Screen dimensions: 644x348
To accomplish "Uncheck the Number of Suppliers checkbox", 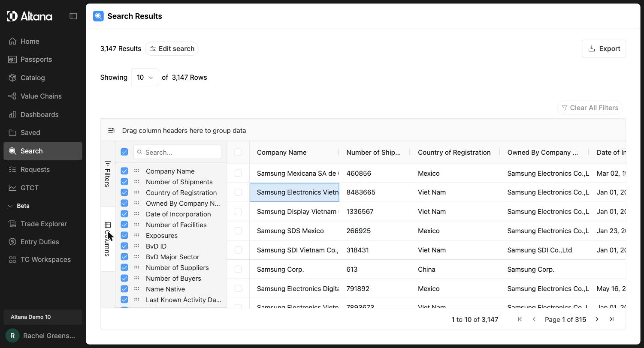I will tap(124, 267).
